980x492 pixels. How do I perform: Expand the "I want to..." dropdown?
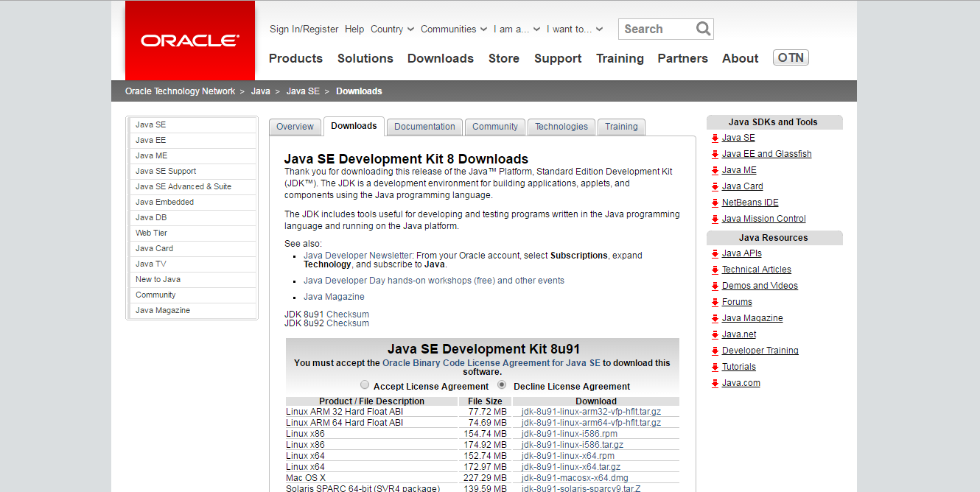coord(575,29)
